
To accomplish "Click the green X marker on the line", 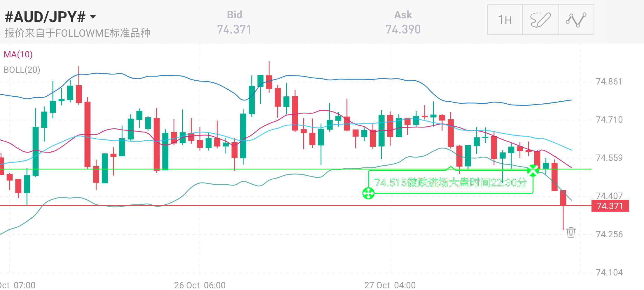I will 533,171.
